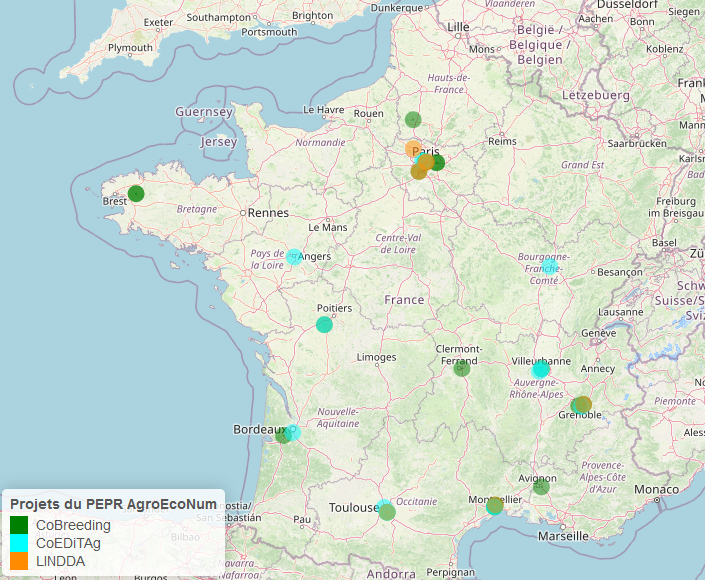Click the cyan CoEDiTAg legend swatch
Screen dimensions: 705x580
[x=19, y=542]
